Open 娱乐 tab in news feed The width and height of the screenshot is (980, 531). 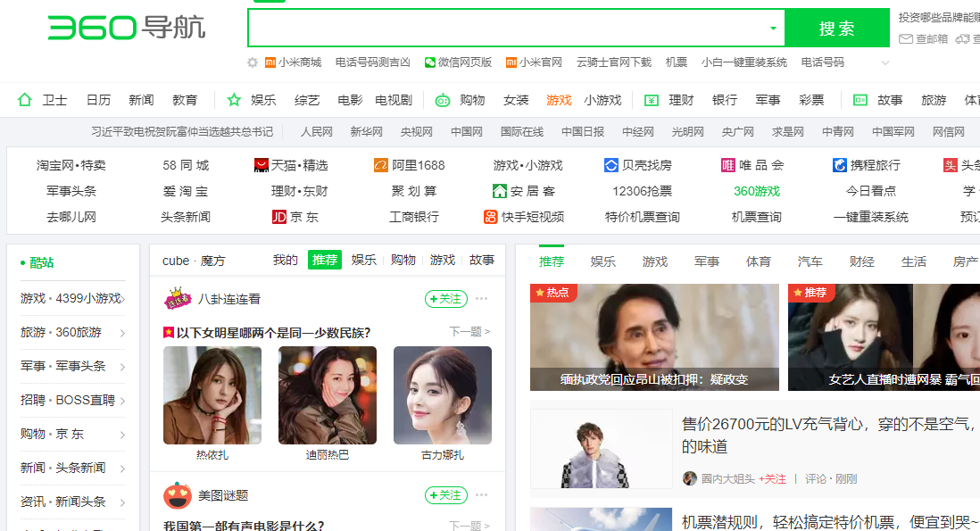coord(603,261)
